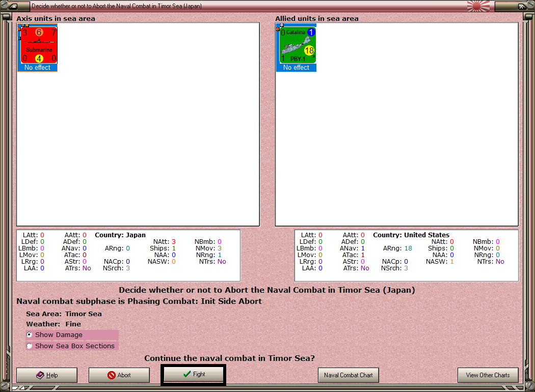Image resolution: width=535 pixels, height=392 pixels.
Task: Click the purple help book icon
Action: (x=40, y=375)
